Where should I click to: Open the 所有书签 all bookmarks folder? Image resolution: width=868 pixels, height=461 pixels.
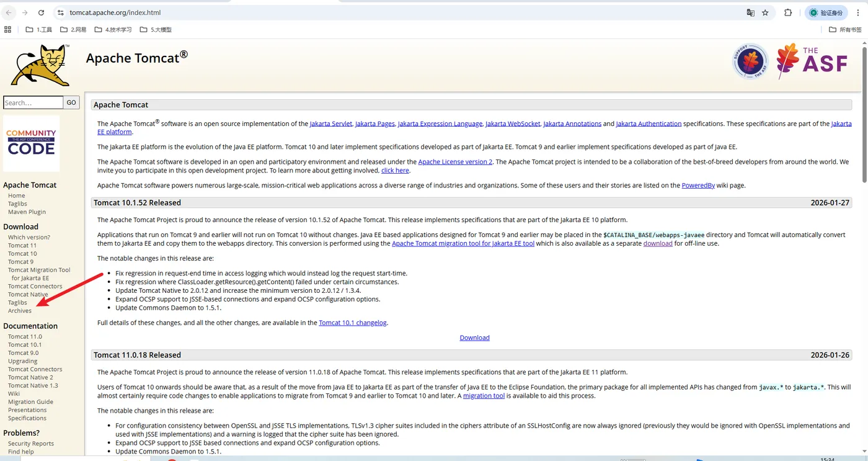click(845, 29)
